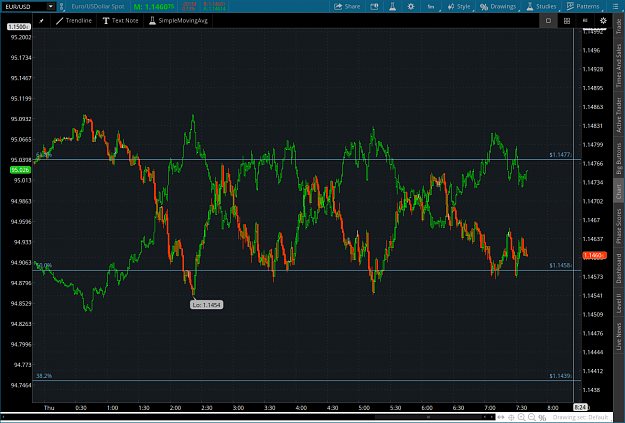Click the horizontal pan arrows icon
This screenshot has width=625, height=423.
[x=501, y=417]
